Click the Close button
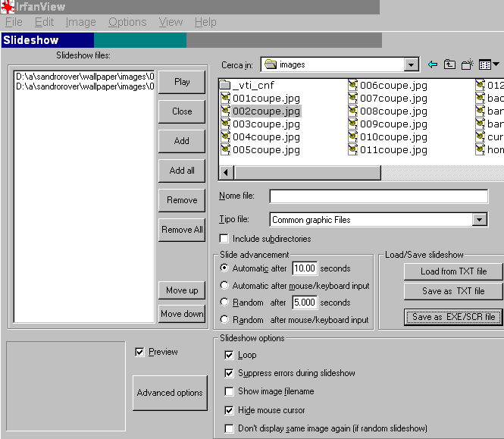 (182, 111)
